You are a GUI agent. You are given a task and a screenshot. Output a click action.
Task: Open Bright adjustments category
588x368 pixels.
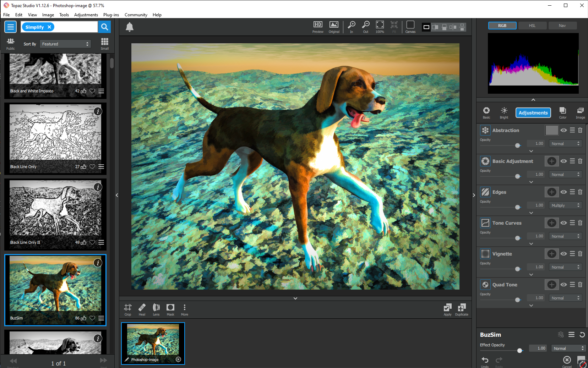(504, 113)
